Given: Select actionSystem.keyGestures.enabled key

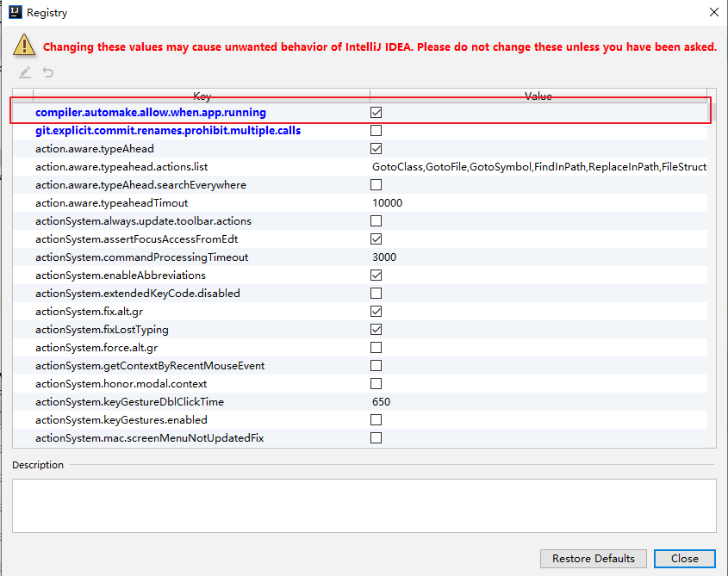Looking at the screenshot, I should [x=121, y=420].
